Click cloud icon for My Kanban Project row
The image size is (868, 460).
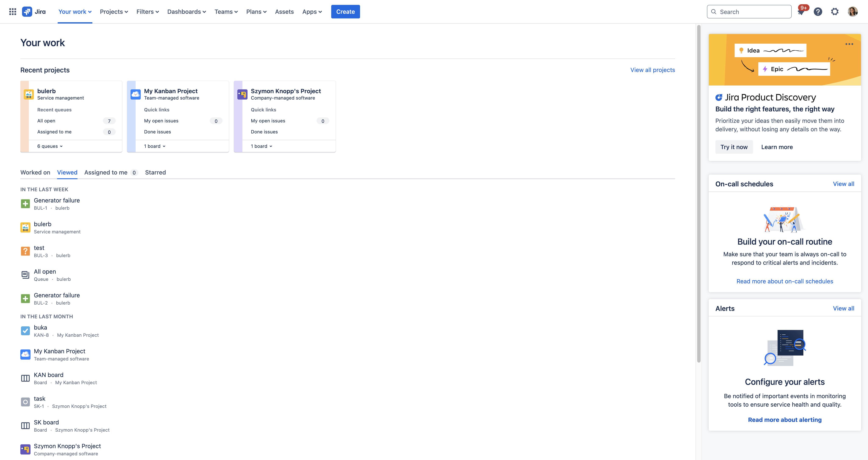tap(25, 355)
